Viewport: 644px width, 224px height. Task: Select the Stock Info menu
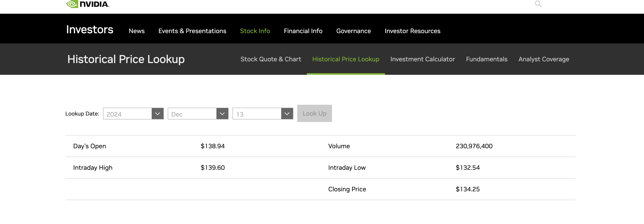coord(255,31)
